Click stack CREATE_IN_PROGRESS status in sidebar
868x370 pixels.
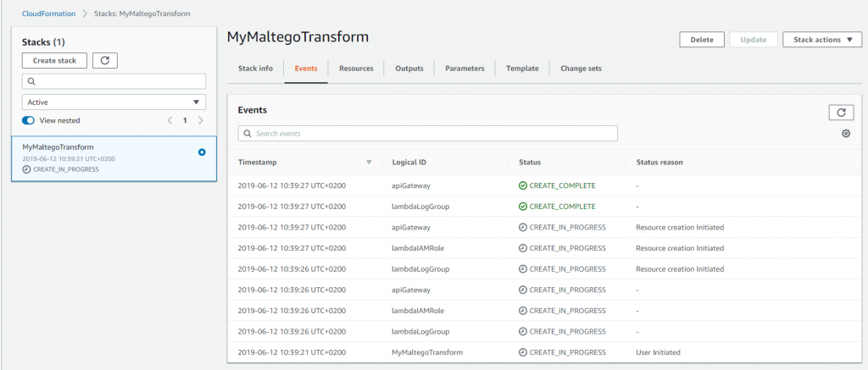[61, 169]
